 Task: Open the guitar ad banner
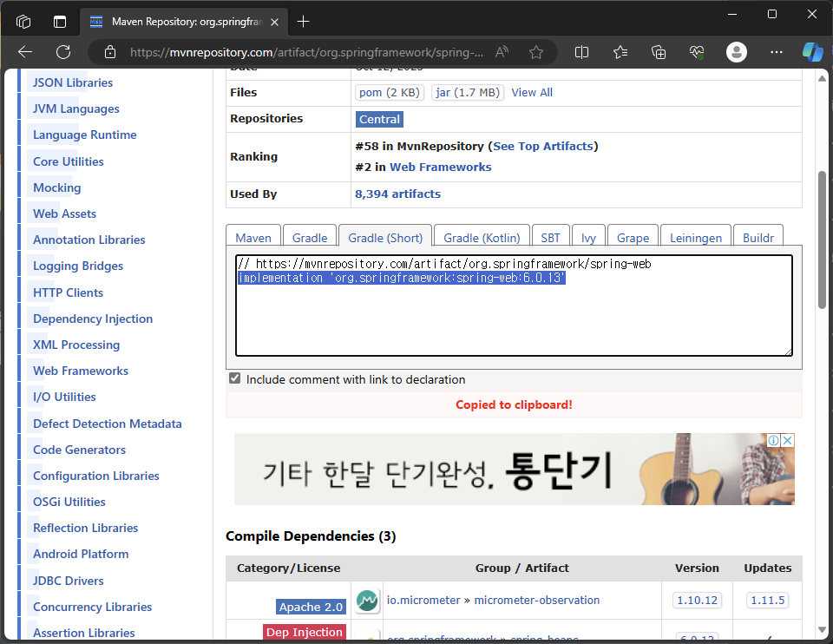[515, 469]
